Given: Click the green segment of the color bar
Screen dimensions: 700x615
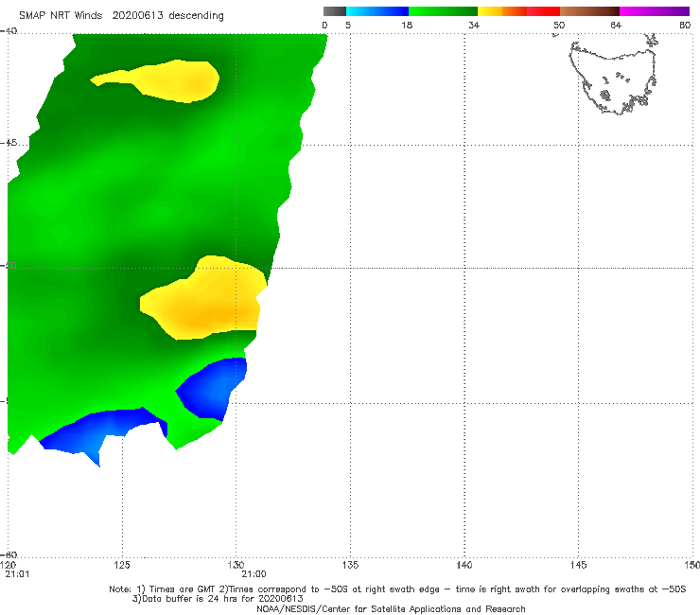Looking at the screenshot, I should coord(443,11).
